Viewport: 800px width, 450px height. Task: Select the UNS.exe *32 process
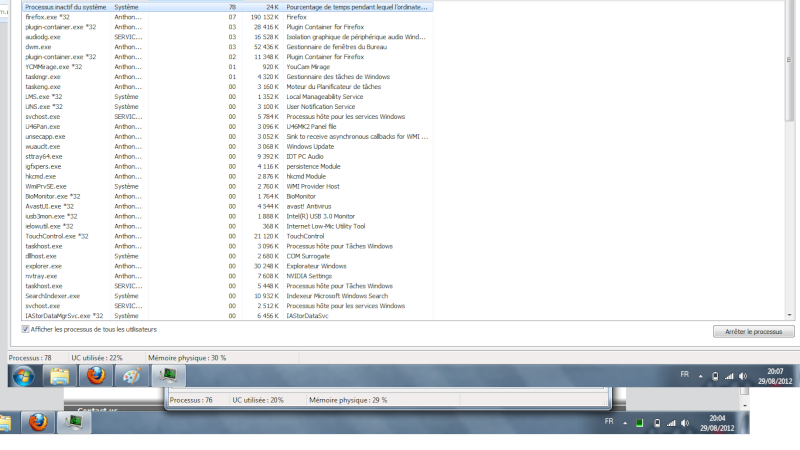[x=228, y=107]
